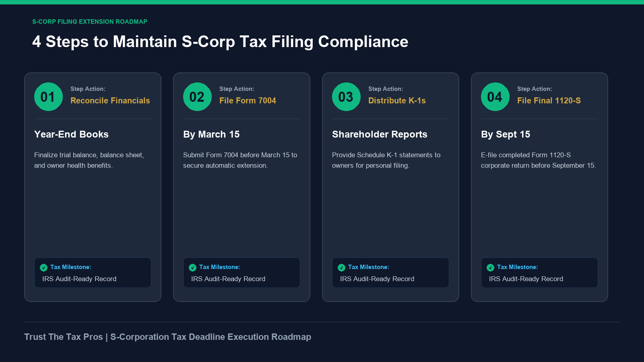Click IRS Audit-Ready Record in step 03 card
Image resolution: width=644 pixels, height=362 pixels.
(377, 279)
